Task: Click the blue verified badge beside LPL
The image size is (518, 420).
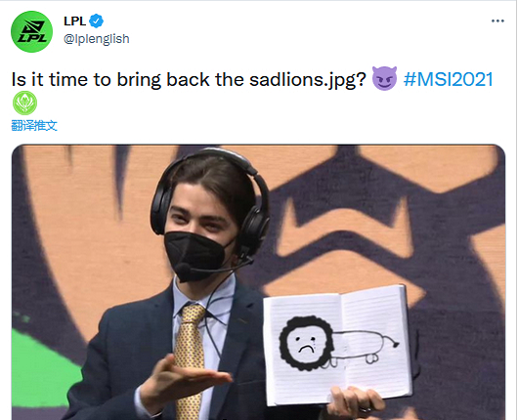Action: click(x=96, y=21)
